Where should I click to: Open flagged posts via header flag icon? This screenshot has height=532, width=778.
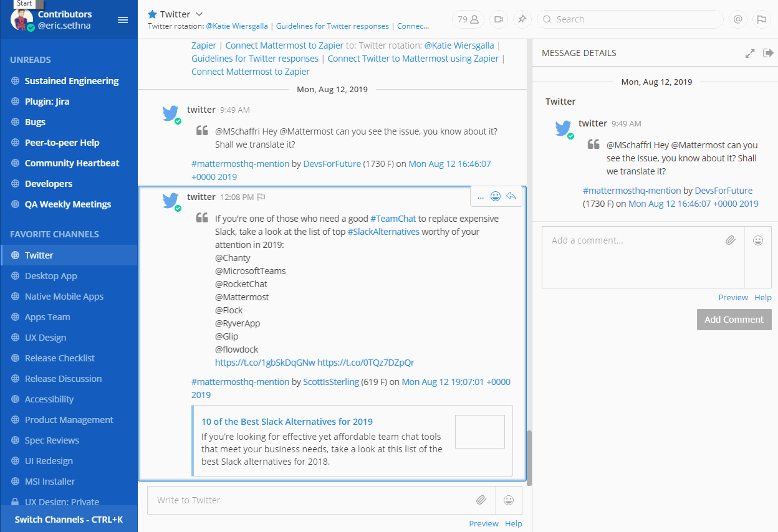click(761, 19)
